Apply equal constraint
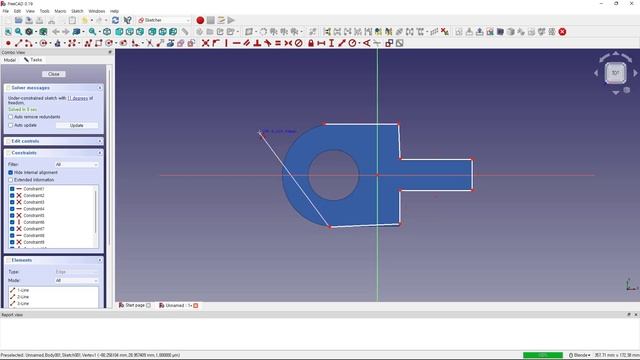Screen dimensions: 640x360 pyautogui.click(x=278, y=43)
